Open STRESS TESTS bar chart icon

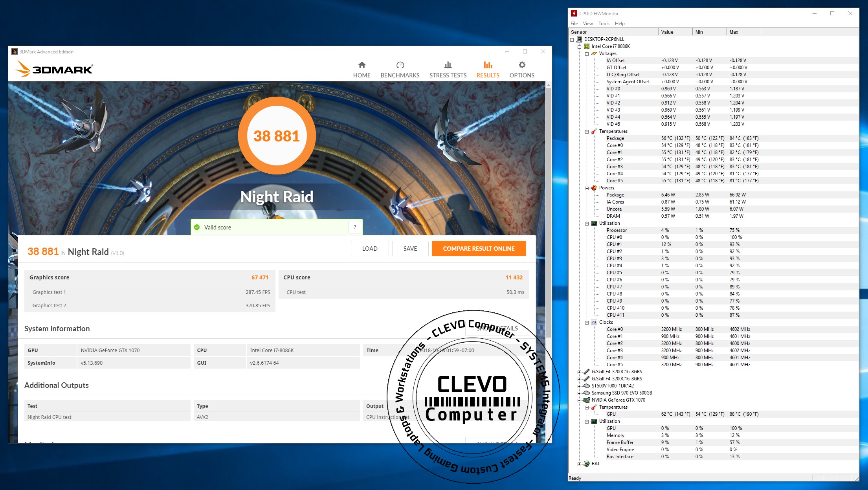click(448, 65)
